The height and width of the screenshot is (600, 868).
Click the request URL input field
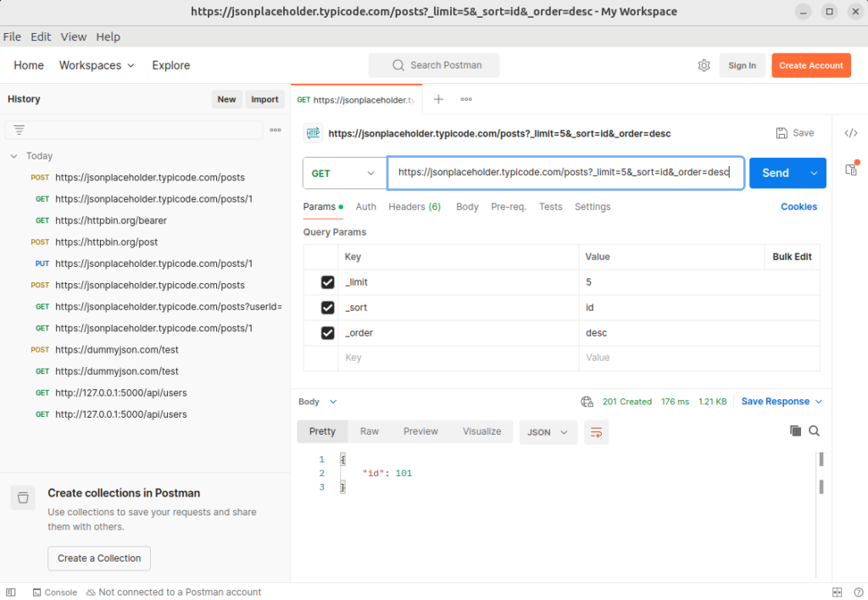point(565,173)
